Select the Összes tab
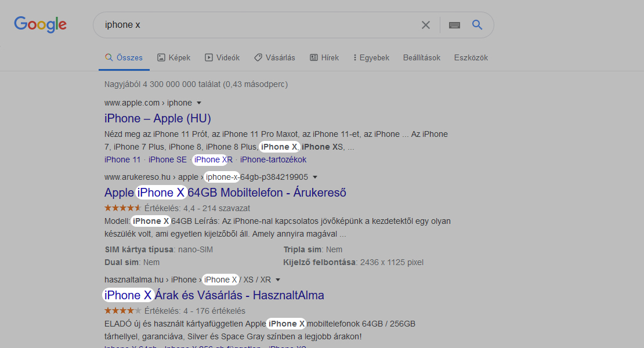This screenshot has width=644, height=348. (x=124, y=58)
